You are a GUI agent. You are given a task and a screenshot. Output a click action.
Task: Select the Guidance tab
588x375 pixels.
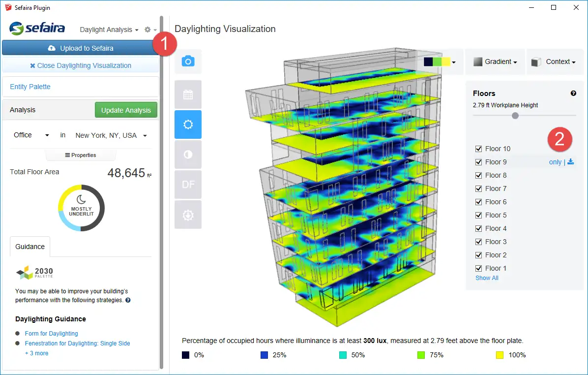[30, 247]
